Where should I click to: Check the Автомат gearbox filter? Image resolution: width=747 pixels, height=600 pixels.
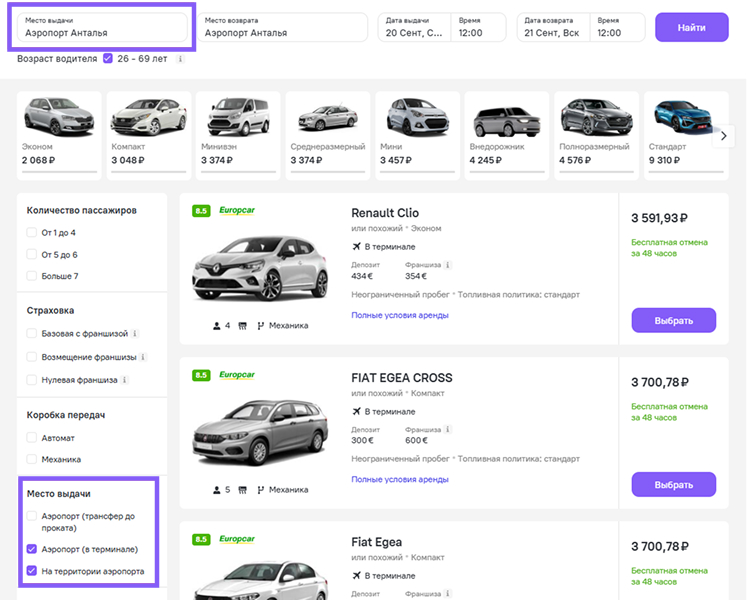point(31,437)
